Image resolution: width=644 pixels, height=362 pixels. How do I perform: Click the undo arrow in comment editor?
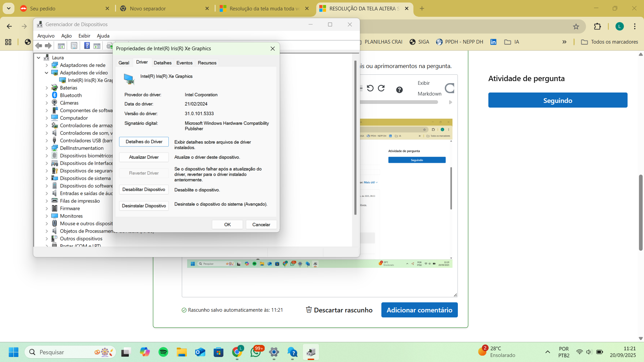click(x=370, y=88)
